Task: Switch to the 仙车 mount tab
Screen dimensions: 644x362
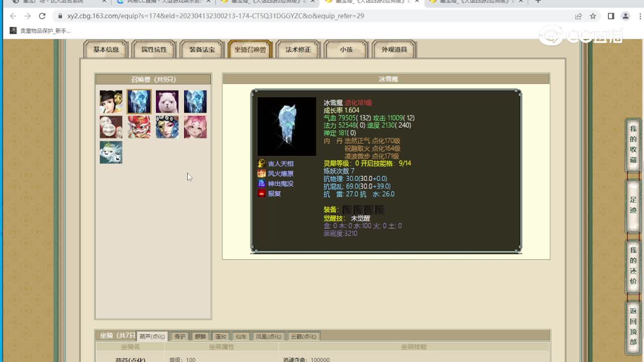Action: (241, 336)
